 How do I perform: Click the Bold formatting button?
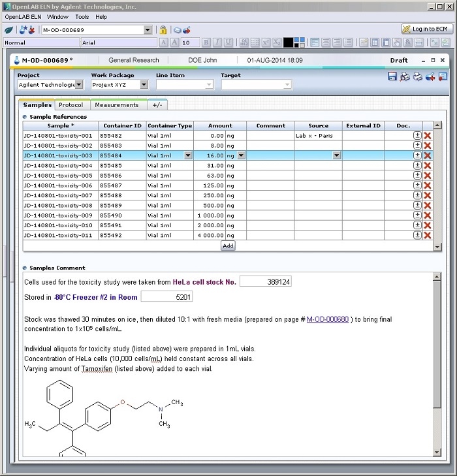[x=206, y=42]
